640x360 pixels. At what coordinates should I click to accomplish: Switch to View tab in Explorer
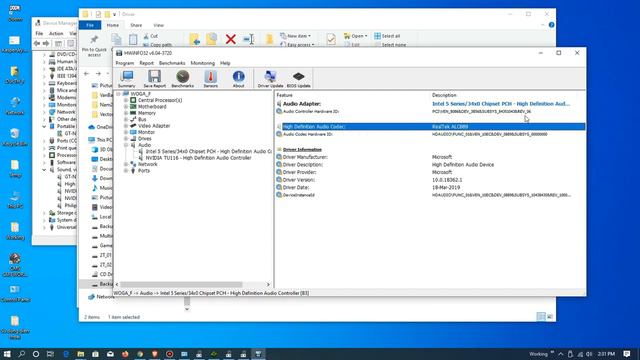[158, 25]
